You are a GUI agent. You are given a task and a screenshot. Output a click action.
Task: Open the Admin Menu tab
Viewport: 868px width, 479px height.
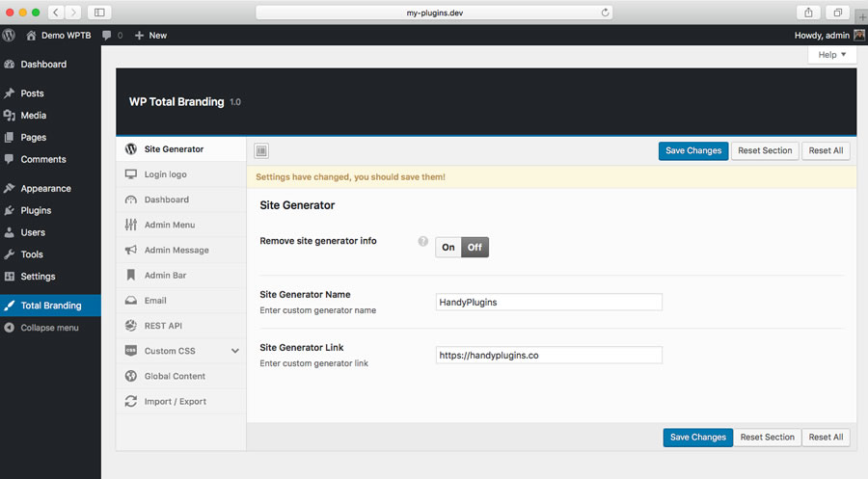click(181, 225)
